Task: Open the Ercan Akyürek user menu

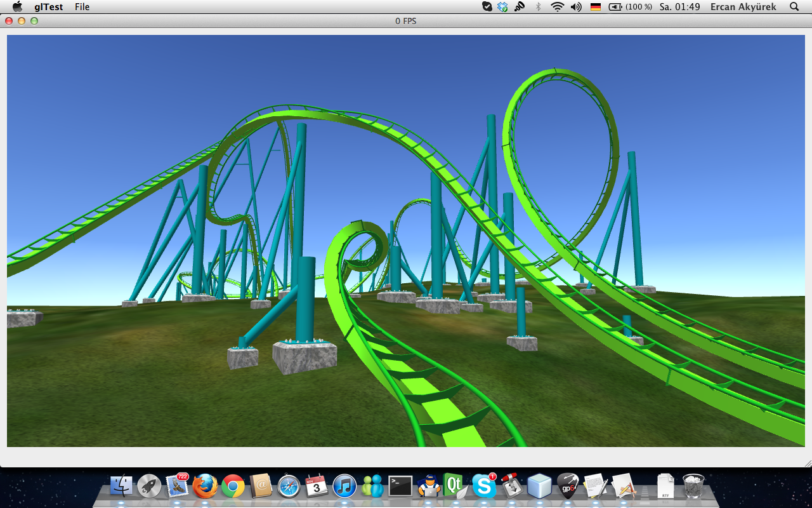Action: (x=743, y=7)
